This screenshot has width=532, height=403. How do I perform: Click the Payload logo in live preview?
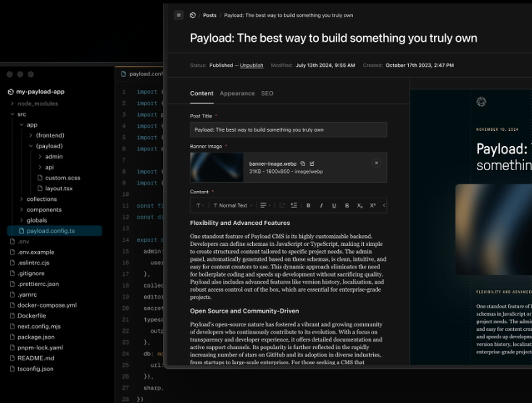point(481,102)
